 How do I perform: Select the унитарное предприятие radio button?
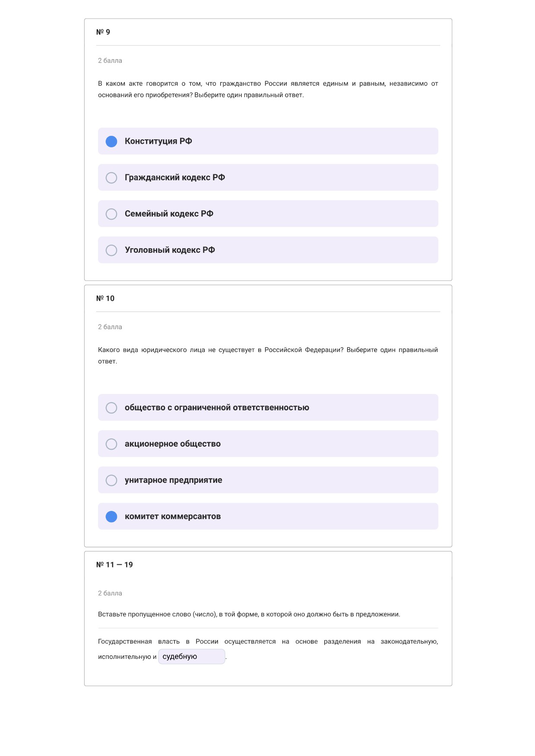[111, 480]
